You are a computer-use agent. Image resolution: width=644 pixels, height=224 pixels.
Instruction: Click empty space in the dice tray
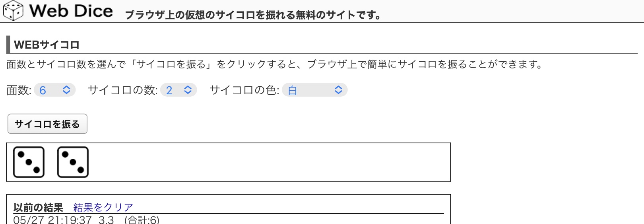(x=270, y=162)
